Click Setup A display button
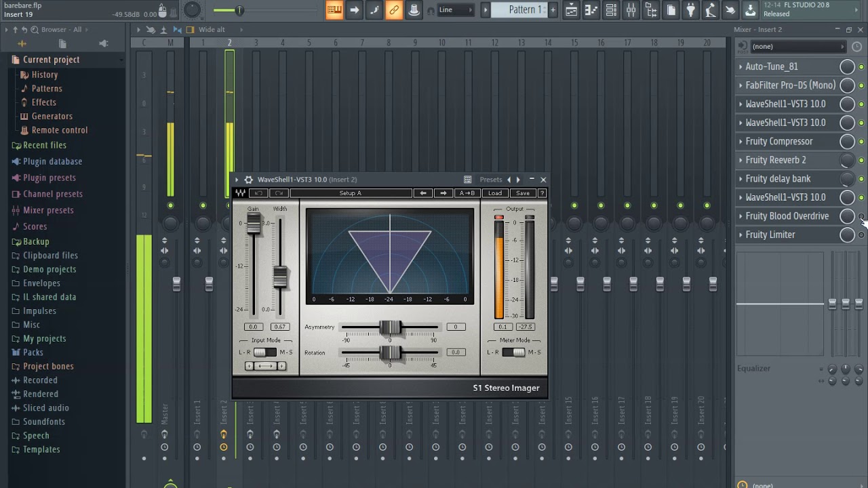 351,193
